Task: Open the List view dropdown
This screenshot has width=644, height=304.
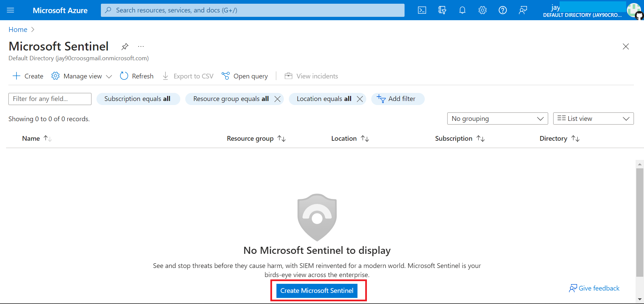Action: point(594,119)
